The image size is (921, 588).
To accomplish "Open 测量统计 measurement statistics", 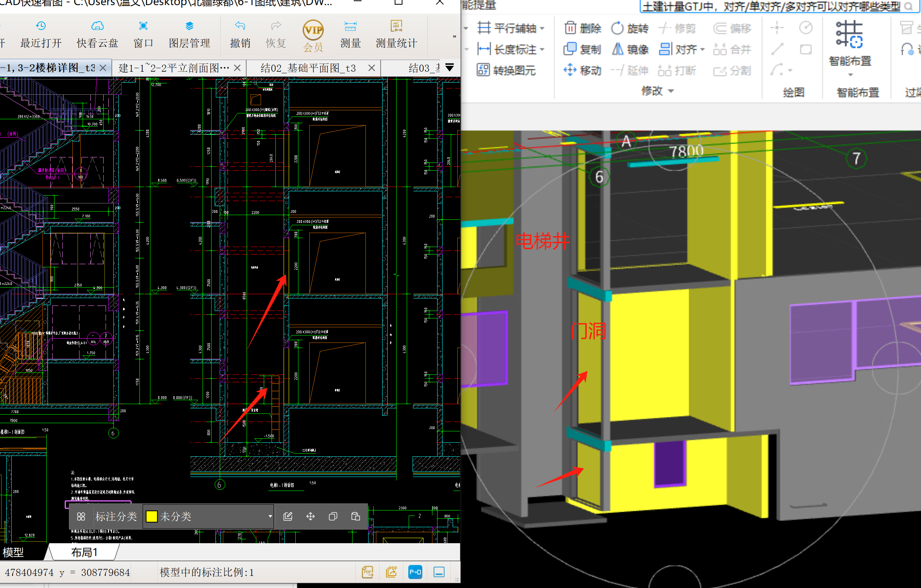I will pos(396,26).
